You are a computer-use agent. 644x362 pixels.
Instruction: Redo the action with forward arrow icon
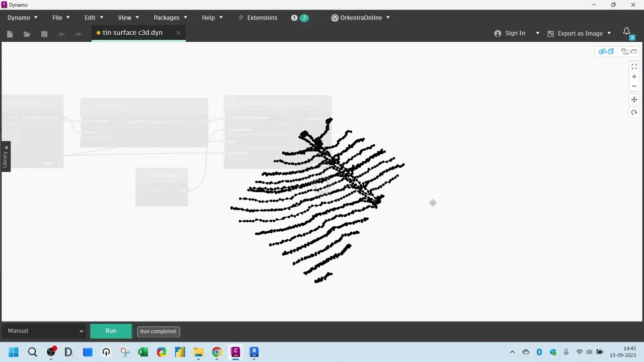tap(78, 34)
